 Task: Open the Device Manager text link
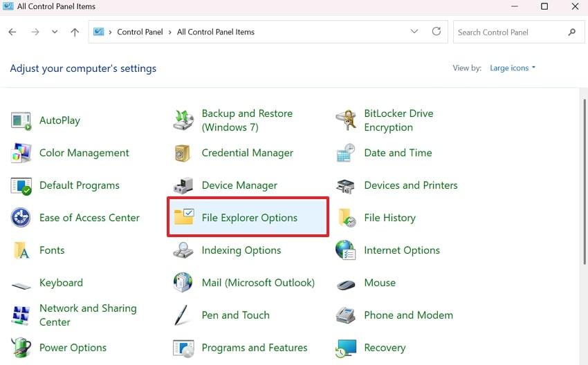(239, 185)
